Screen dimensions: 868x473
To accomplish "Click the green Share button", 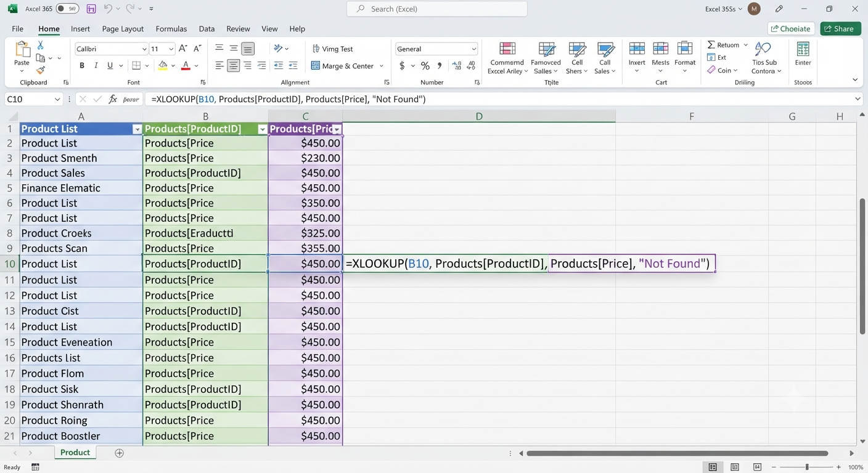I will point(840,29).
